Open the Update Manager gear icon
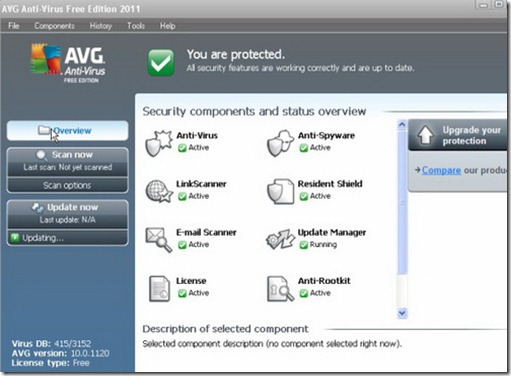 coord(280,239)
